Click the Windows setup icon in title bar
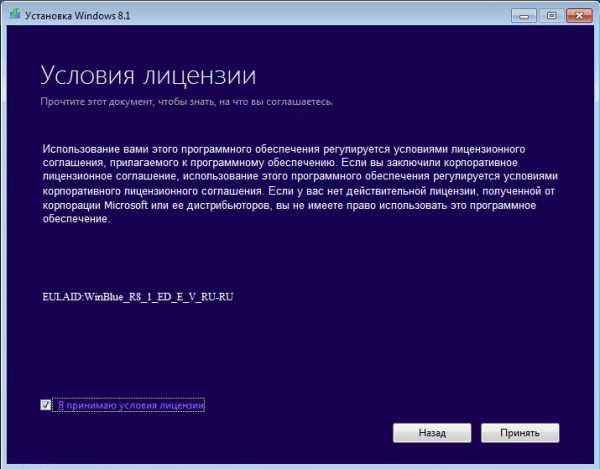 (x=15, y=15)
